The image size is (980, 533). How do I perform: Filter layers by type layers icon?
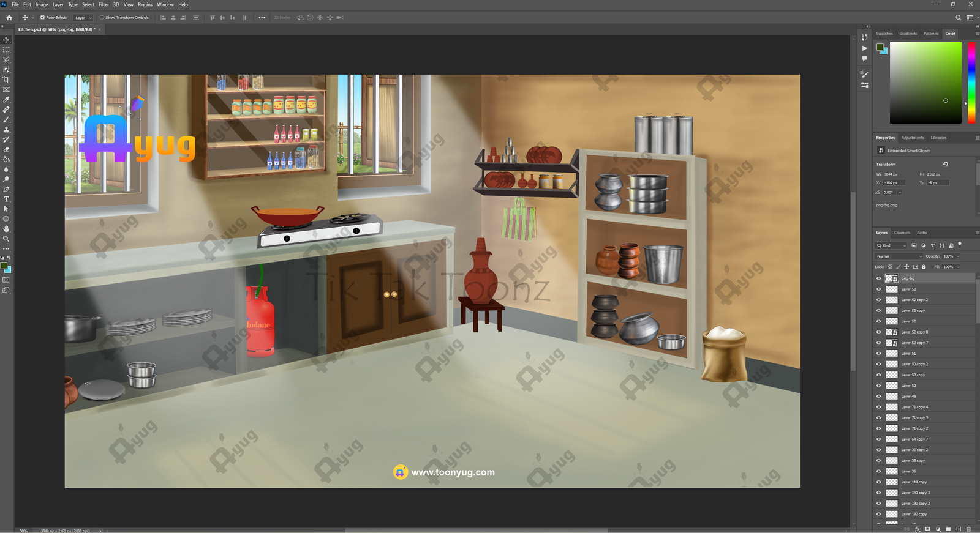(x=933, y=245)
